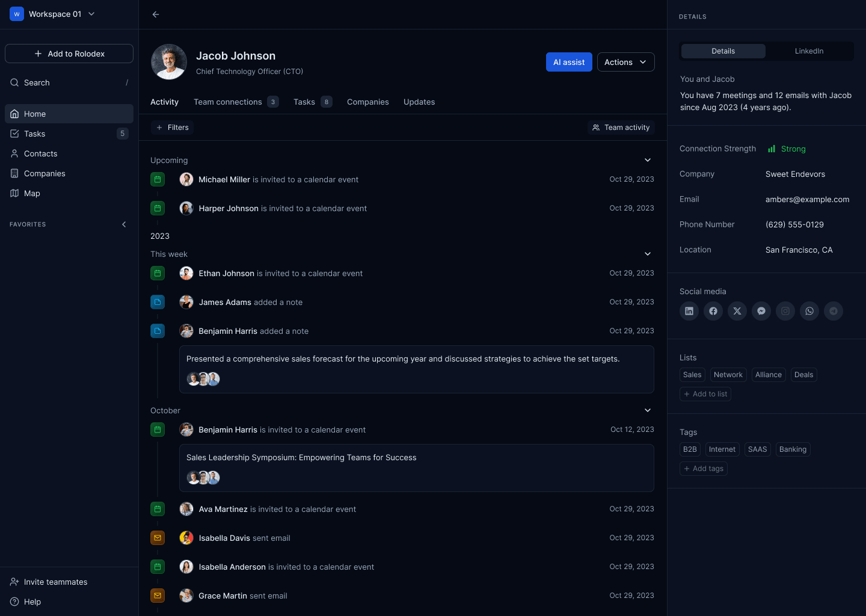866x616 pixels.
Task: Open the Actions dropdown menu
Action: pyautogui.click(x=625, y=62)
